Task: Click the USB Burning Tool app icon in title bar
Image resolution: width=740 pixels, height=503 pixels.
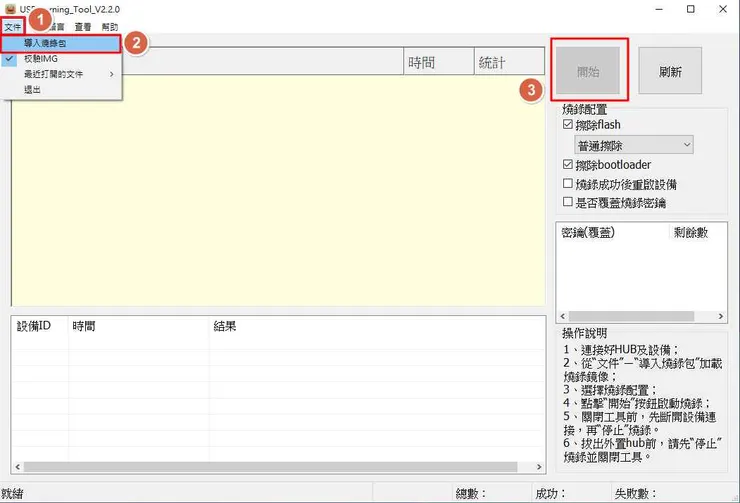Action: pyautogui.click(x=10, y=9)
